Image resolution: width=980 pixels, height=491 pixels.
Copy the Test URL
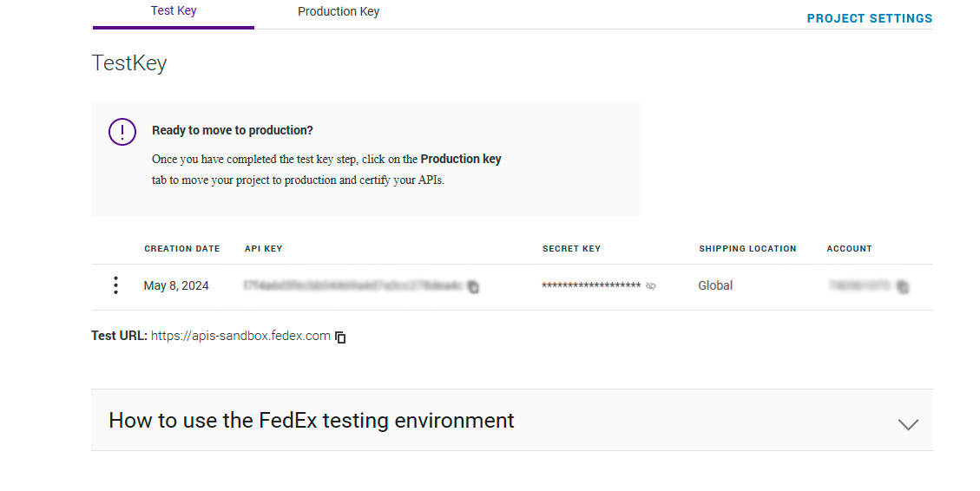[x=341, y=337]
